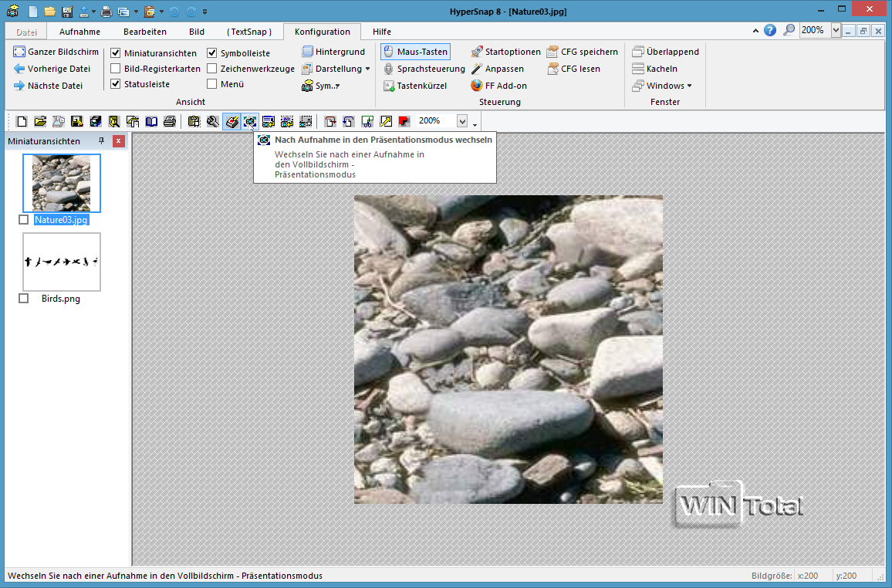
Task: Click the CFG speichern button
Action: point(582,52)
